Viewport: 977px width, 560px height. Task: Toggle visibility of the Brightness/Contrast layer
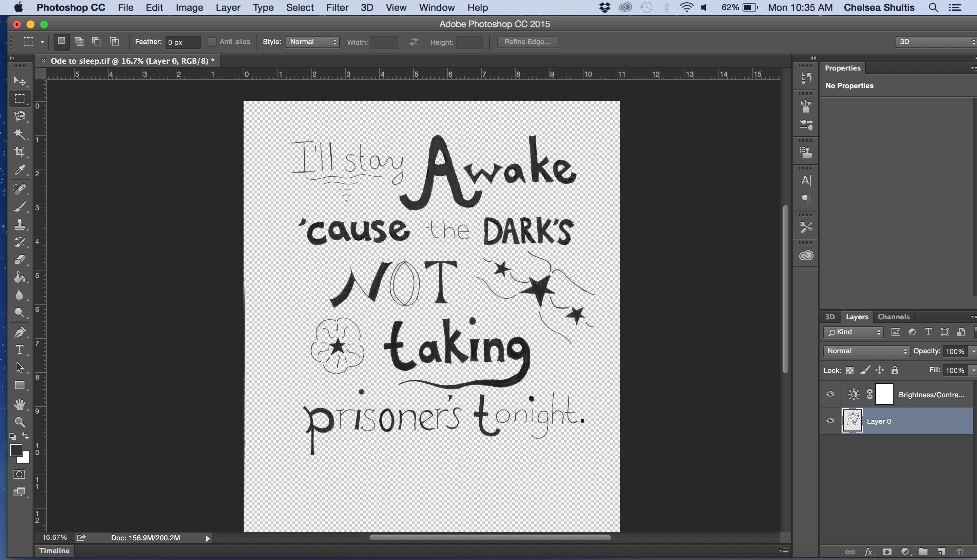(x=830, y=394)
